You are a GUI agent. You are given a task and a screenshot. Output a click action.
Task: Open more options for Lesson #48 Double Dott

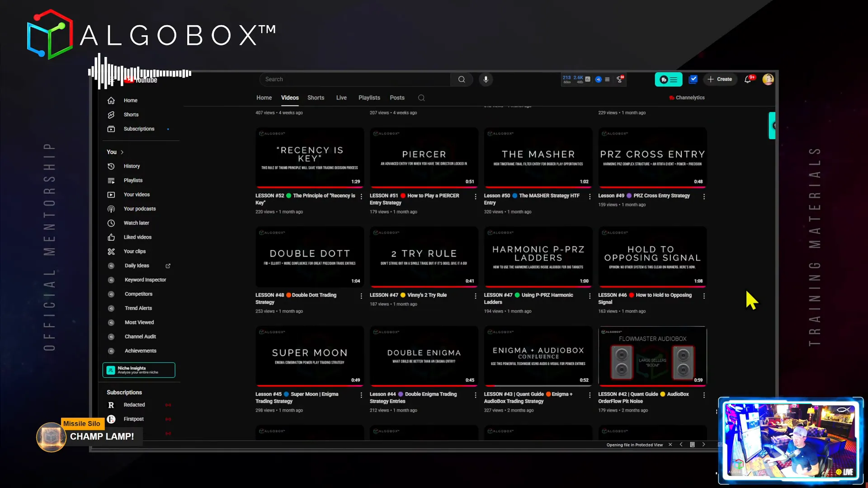[361, 296]
